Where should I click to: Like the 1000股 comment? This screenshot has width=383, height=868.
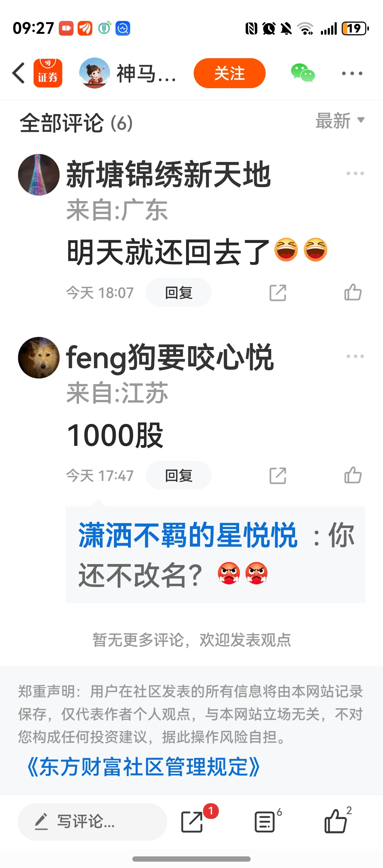click(x=353, y=475)
